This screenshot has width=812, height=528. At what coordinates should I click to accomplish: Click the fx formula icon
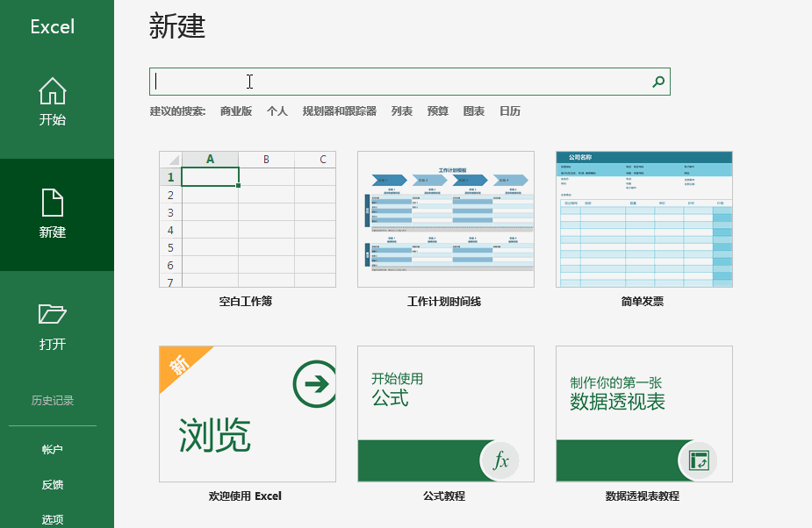click(499, 460)
